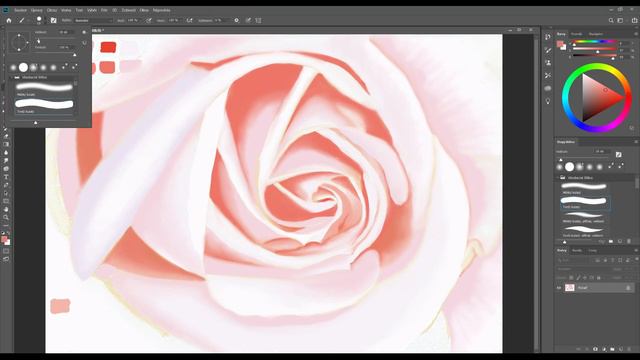The image size is (640, 360).
Task: Toggle lock transparent pixels in Vrstvy panel
Action: 571,278
